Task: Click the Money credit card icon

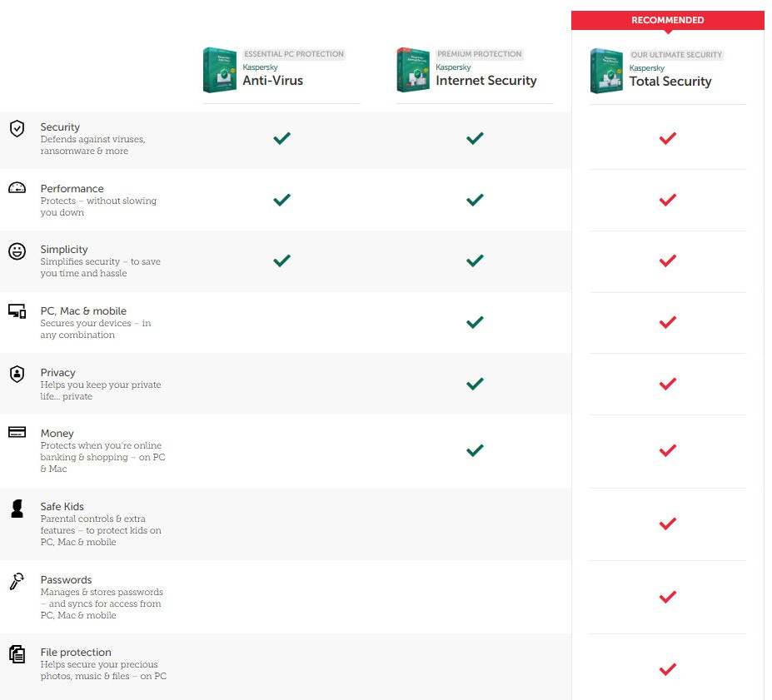Action: point(17,433)
